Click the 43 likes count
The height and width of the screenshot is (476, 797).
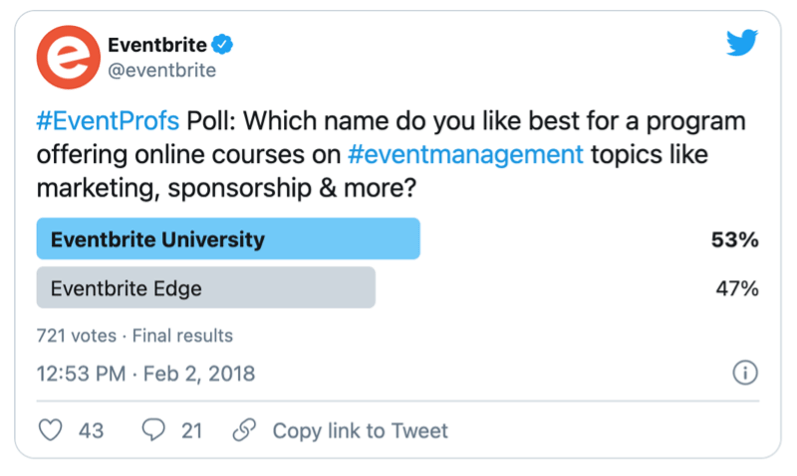(x=91, y=431)
